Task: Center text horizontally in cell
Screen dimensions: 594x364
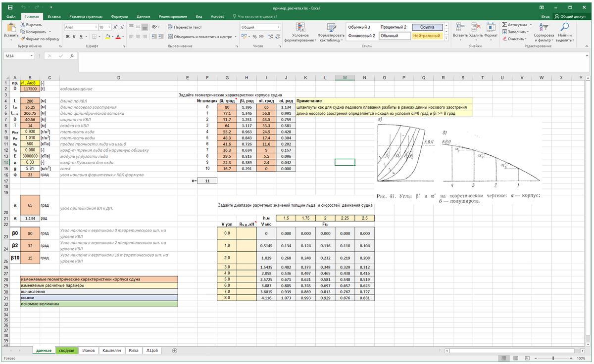Action: (x=138, y=37)
